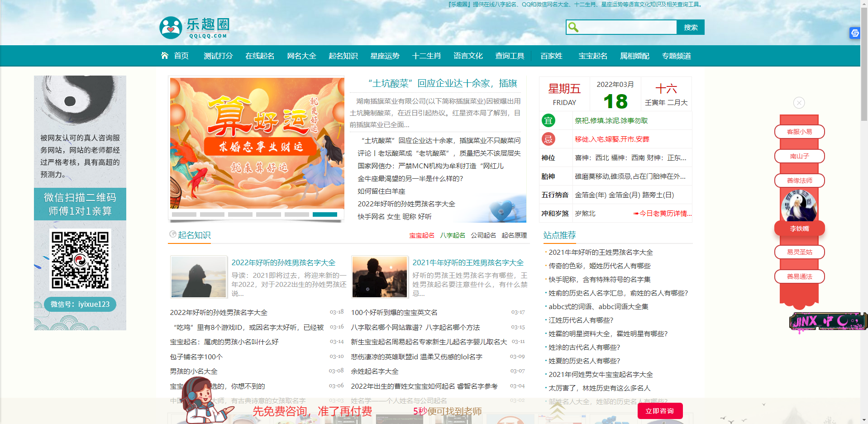Open 专题频道 nav item
This screenshot has height=424, width=868.
coord(676,56)
